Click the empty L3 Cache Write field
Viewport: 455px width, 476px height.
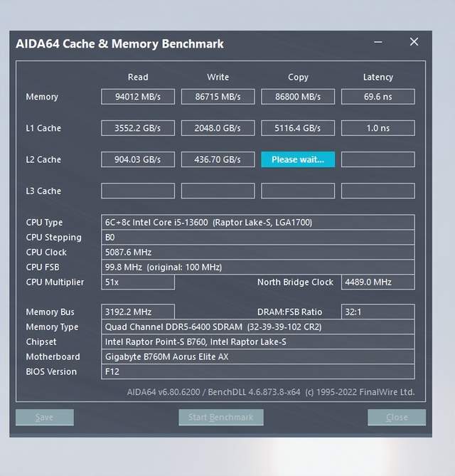click(x=218, y=191)
